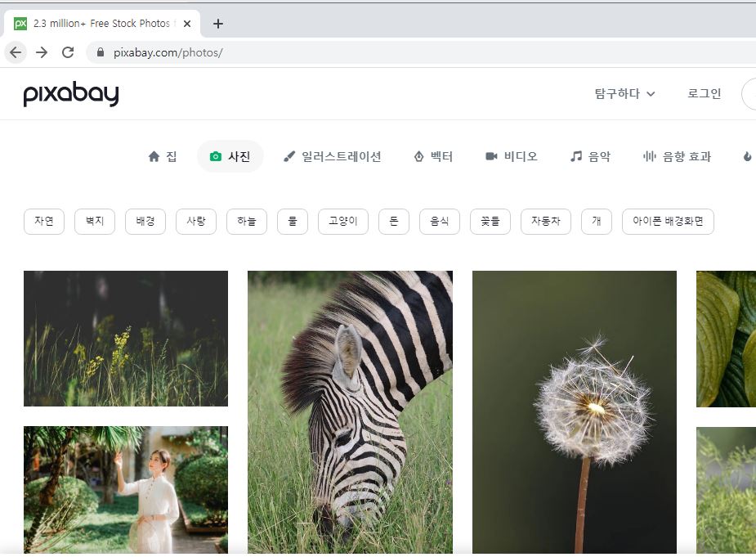Click the 로그인 link
756x557 pixels.
704,93
